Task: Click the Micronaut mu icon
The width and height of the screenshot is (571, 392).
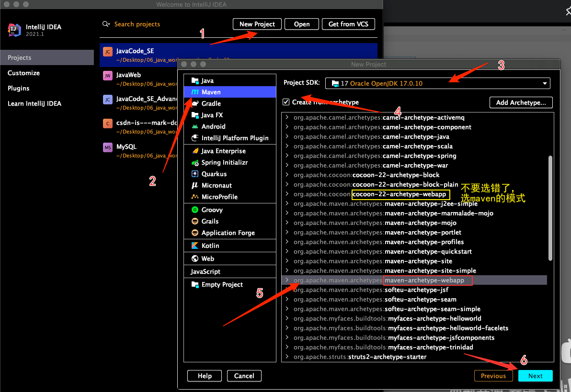Action: point(195,185)
